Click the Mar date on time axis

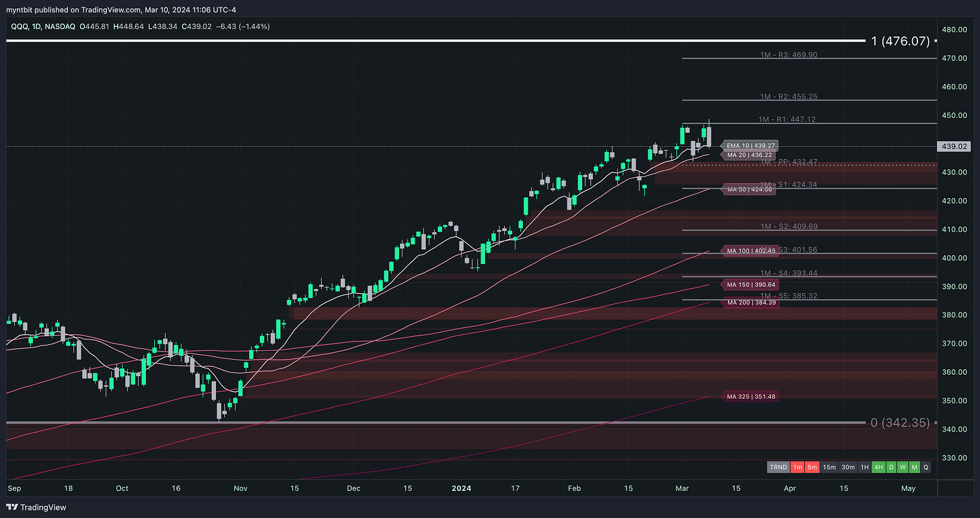682,487
